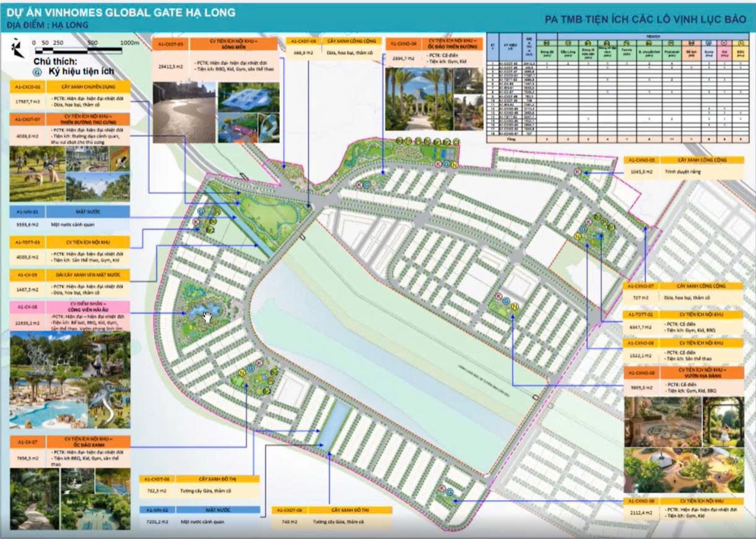Click the 'THIÊN ĐƯỜNG THÚ CƯNG' park header

click(87, 119)
